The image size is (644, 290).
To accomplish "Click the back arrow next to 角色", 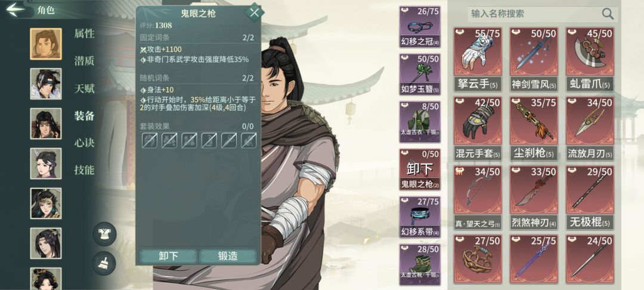I will 16,10.
